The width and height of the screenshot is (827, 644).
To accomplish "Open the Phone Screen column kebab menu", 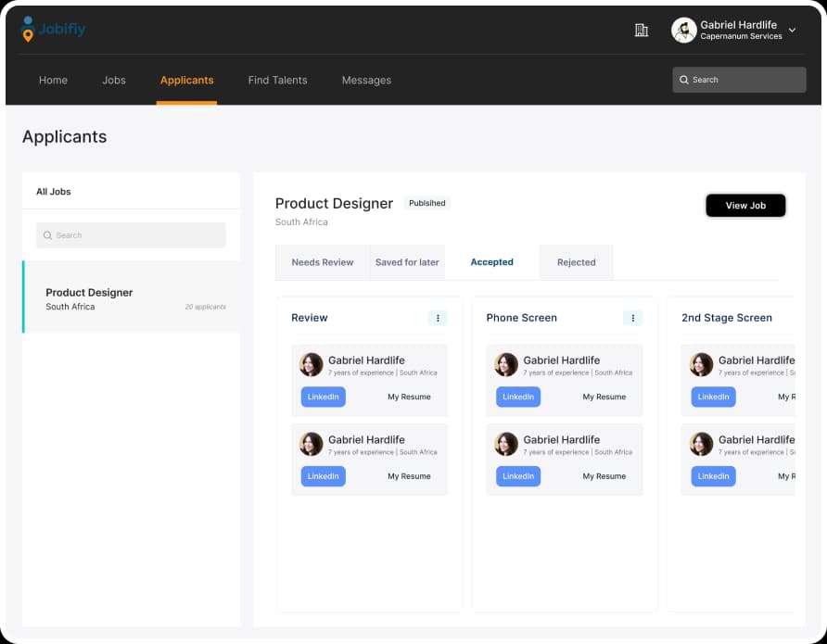I will click(x=633, y=318).
